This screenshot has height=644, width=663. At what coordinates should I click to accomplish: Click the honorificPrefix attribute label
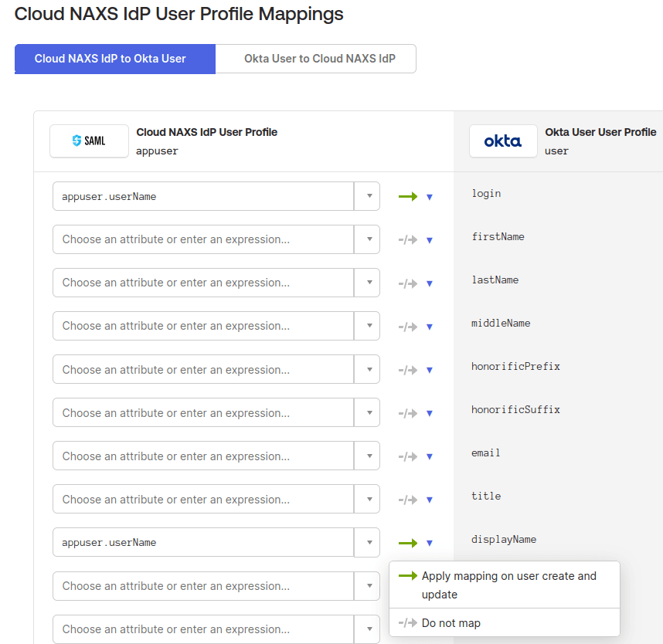pos(516,366)
